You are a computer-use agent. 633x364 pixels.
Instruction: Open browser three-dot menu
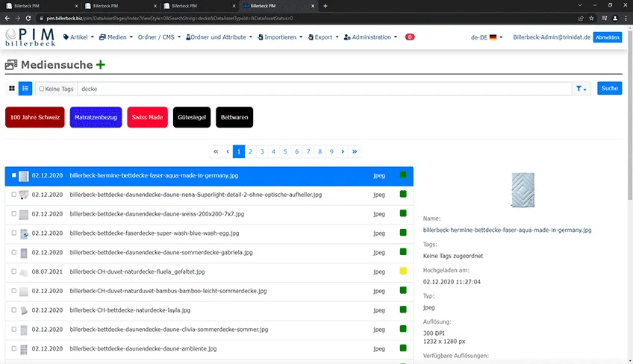coord(626,18)
